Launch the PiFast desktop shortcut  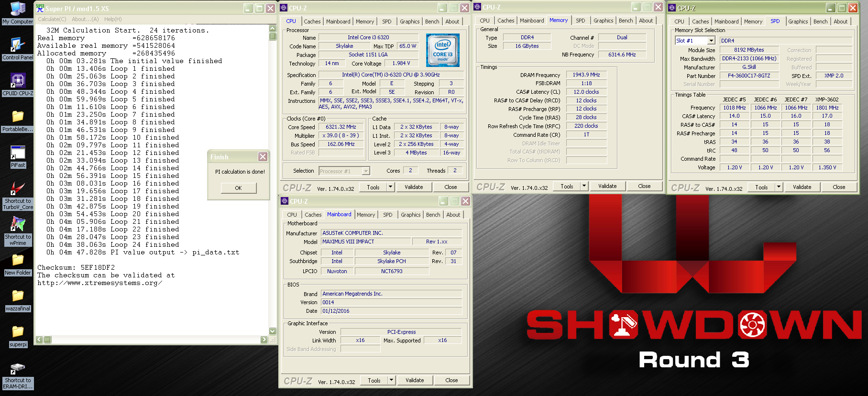pos(18,156)
